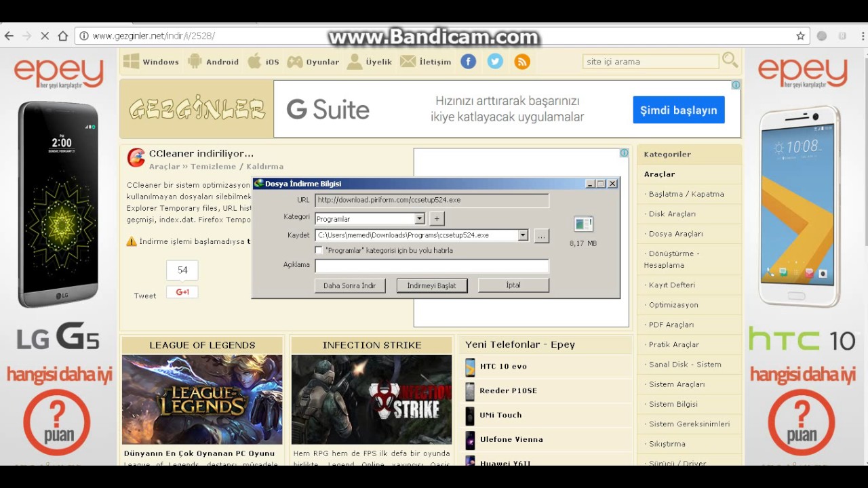The image size is (868, 488).
Task: Open 'Başlatma / Kapatma' category
Action: point(686,194)
